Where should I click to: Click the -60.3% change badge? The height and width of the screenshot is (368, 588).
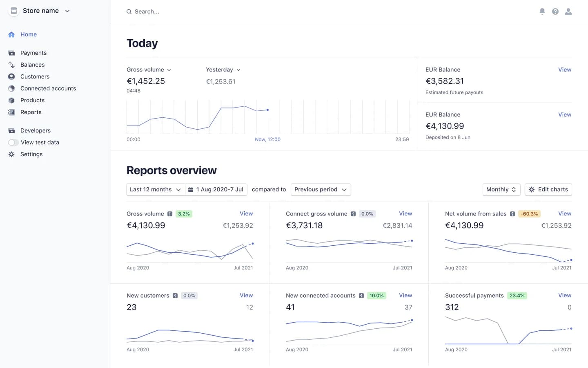click(529, 214)
